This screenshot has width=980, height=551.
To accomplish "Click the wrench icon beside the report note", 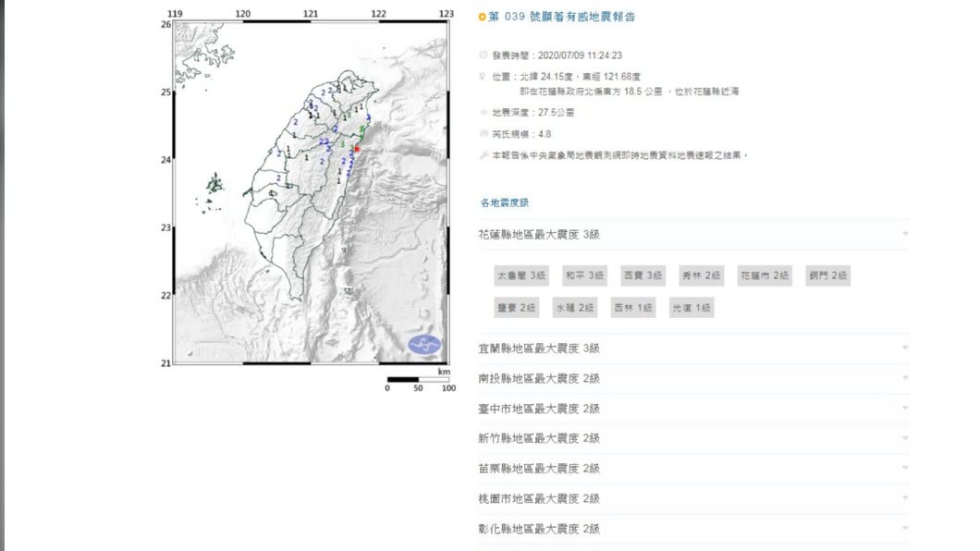I will pos(483,155).
